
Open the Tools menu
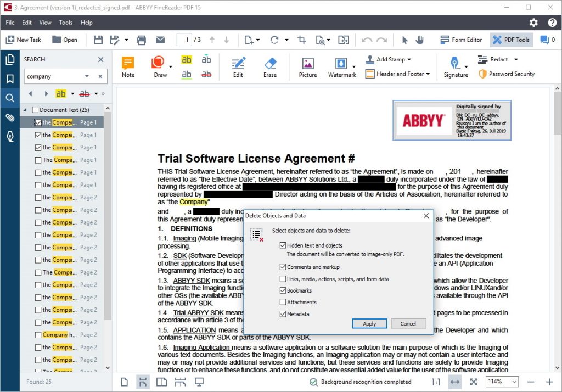pyautogui.click(x=66, y=23)
